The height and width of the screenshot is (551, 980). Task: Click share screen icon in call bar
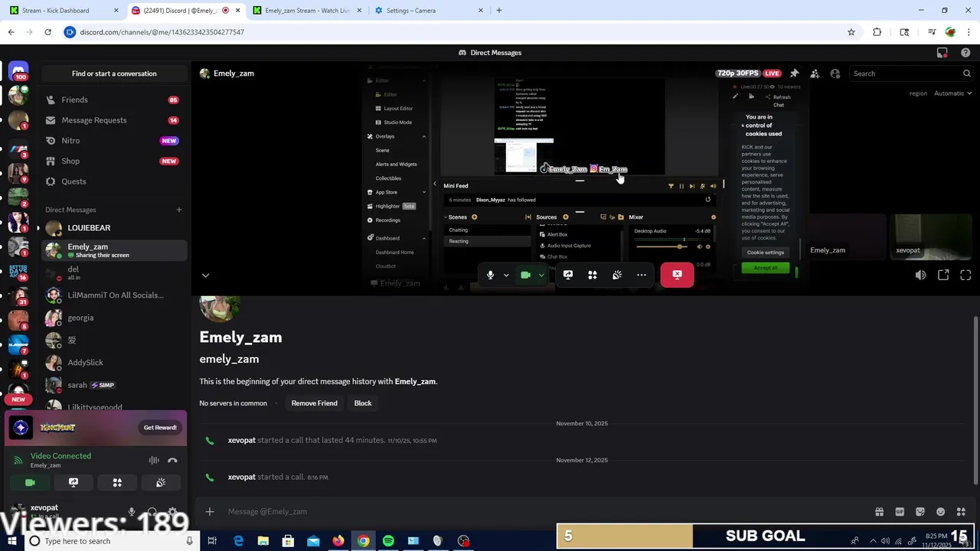[568, 275]
